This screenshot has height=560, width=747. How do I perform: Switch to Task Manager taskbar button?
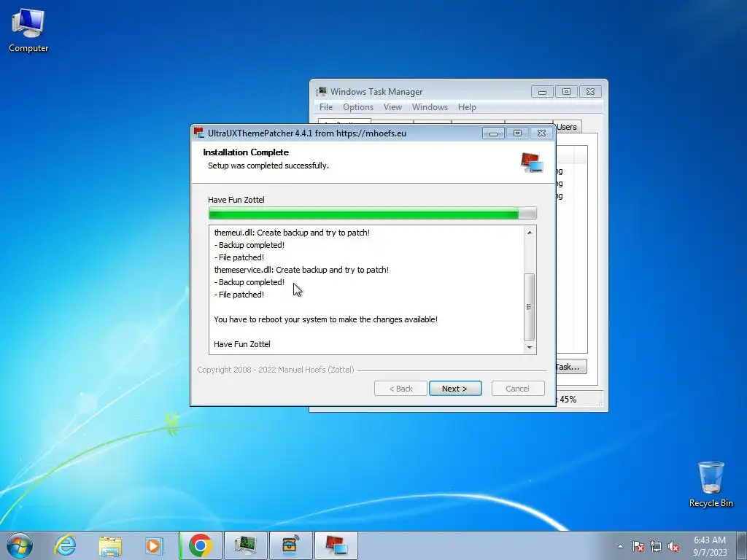(245, 545)
